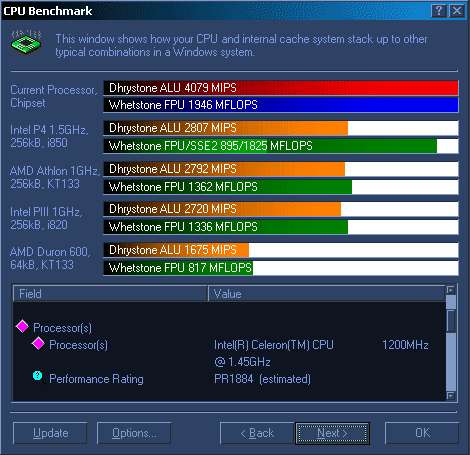This screenshot has height=455, width=470.
Task: Click the list scrollbar thumb
Action: pos(451,321)
